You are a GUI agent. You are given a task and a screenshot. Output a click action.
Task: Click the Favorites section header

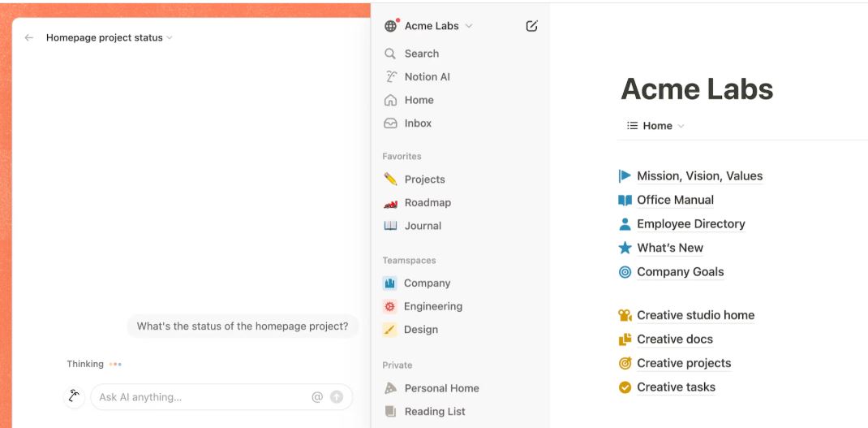[402, 157]
